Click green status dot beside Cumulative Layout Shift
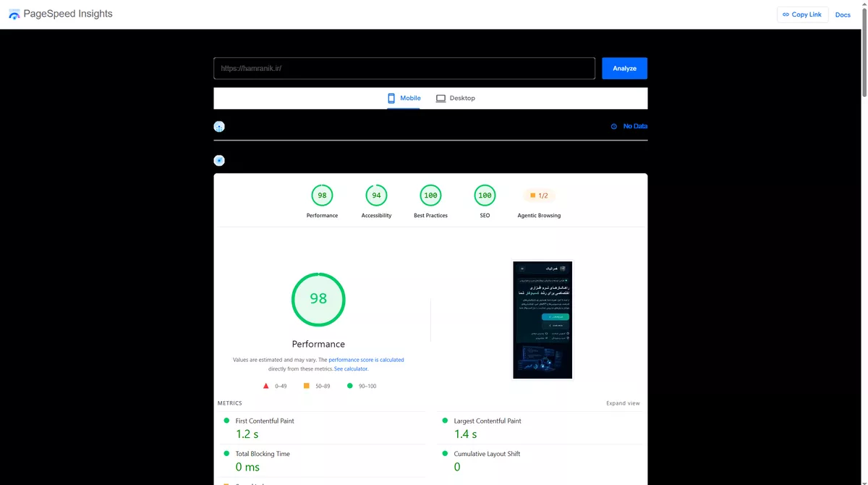Screen dimensions: 868x485 tap(443, 454)
